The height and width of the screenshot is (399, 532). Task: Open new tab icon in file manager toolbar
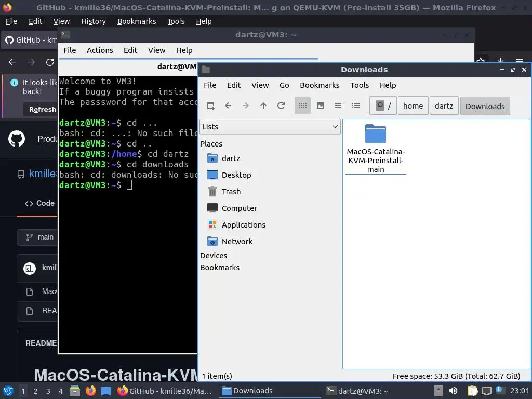210,106
